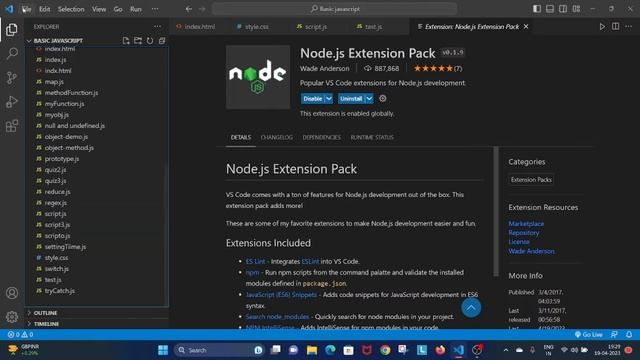
Task: Switch to the script.js editor tab
Action: click(x=316, y=27)
